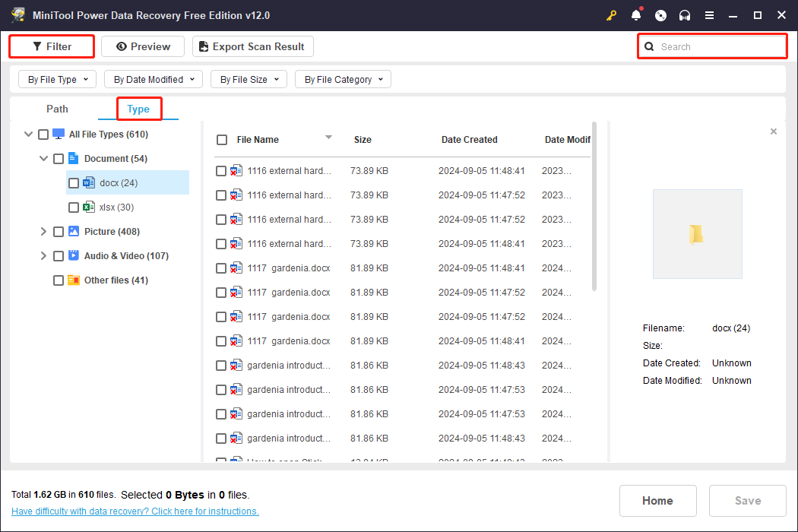Click the Picture category icon
This screenshot has height=532, width=798.
click(x=74, y=231)
